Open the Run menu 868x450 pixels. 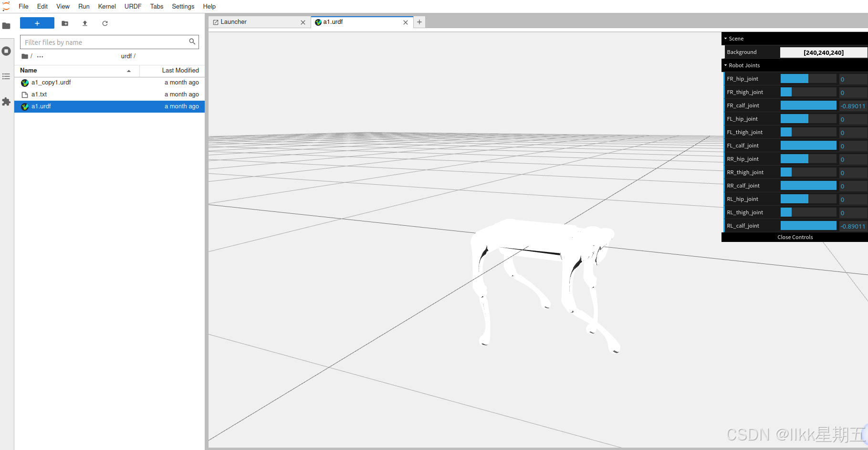(84, 6)
